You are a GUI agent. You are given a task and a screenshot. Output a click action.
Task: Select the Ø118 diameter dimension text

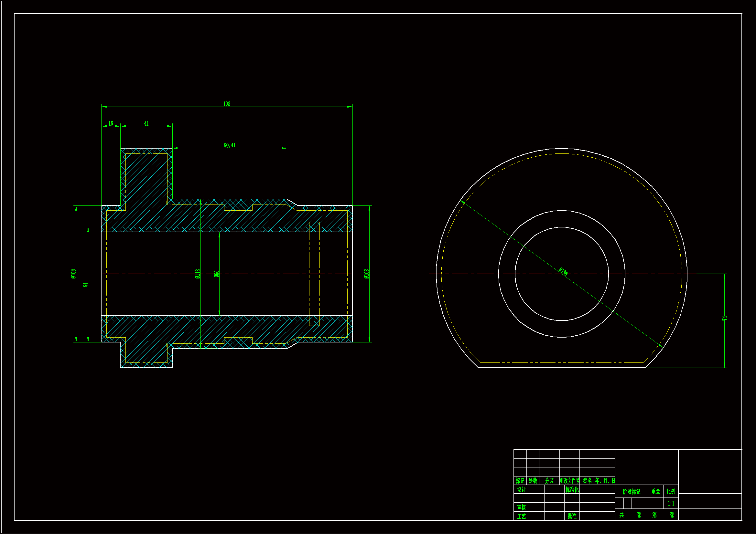pyautogui.click(x=198, y=274)
